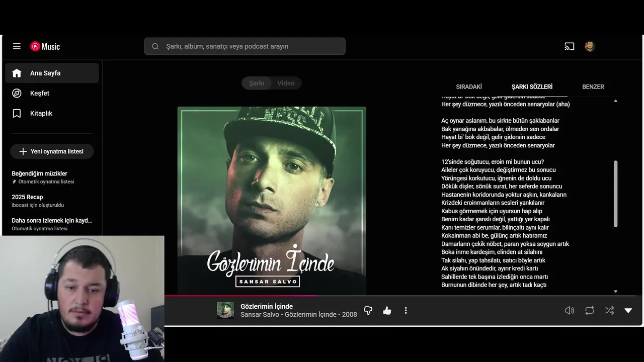Click the Ana Sayfa home icon

point(17,73)
